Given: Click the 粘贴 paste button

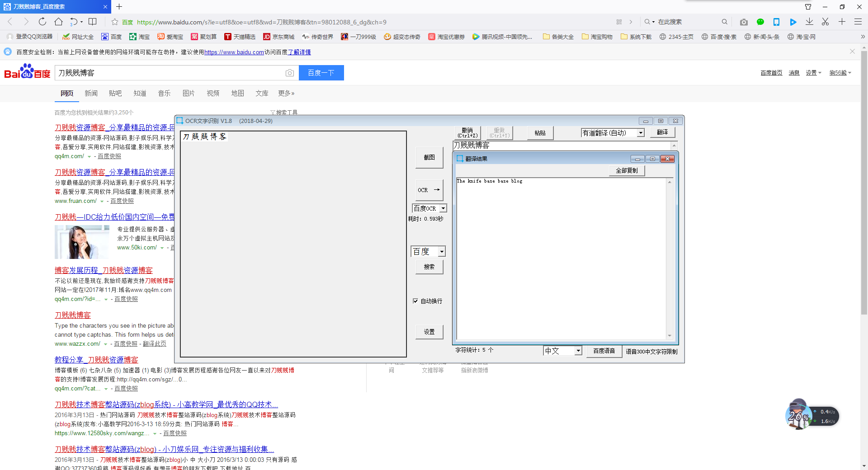Looking at the screenshot, I should 540,133.
